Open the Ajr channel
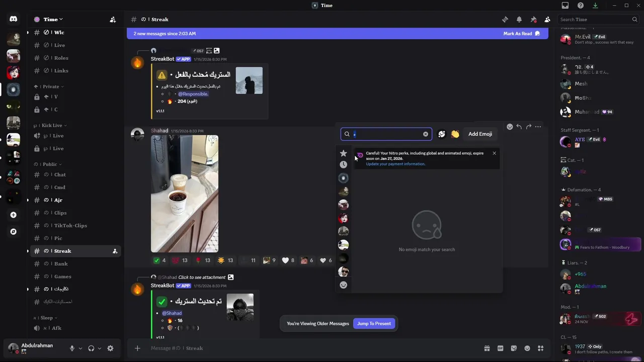This screenshot has height=362, width=644. 75,200
